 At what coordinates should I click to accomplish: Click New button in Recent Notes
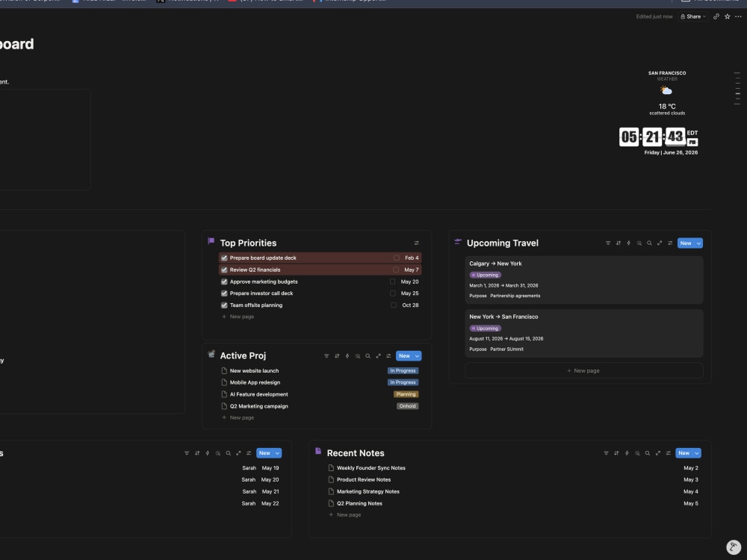pyautogui.click(x=684, y=453)
